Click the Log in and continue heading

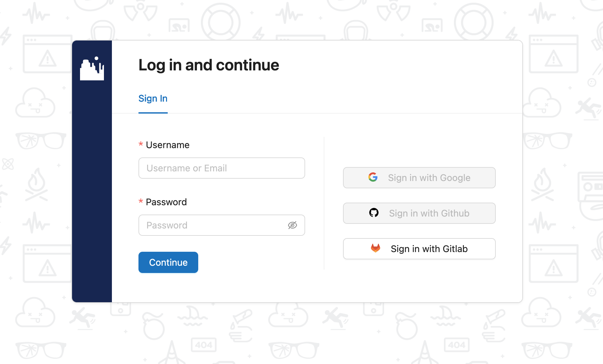(209, 65)
